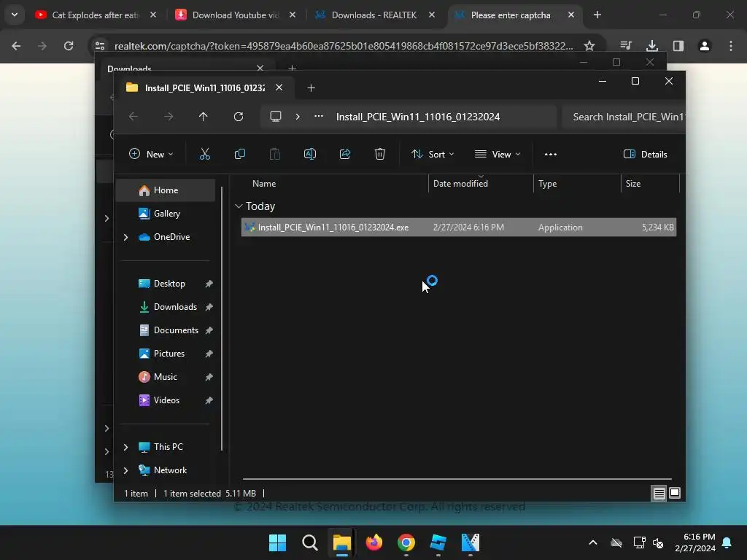Image resolution: width=747 pixels, height=560 pixels.
Task: Open Chrome downloads icon in toolbar
Action: tap(651, 46)
